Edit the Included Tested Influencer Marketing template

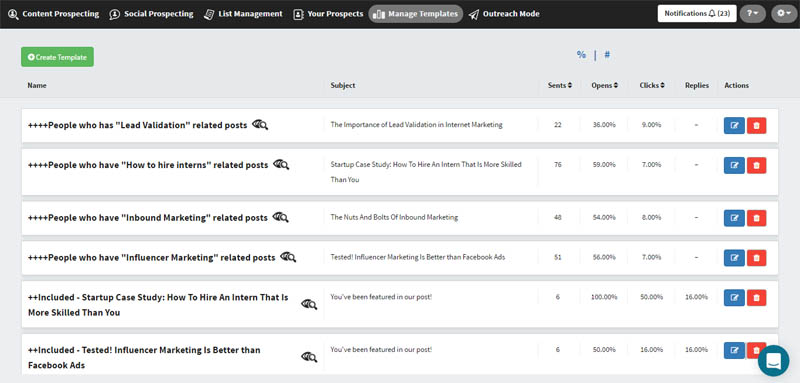coord(734,350)
